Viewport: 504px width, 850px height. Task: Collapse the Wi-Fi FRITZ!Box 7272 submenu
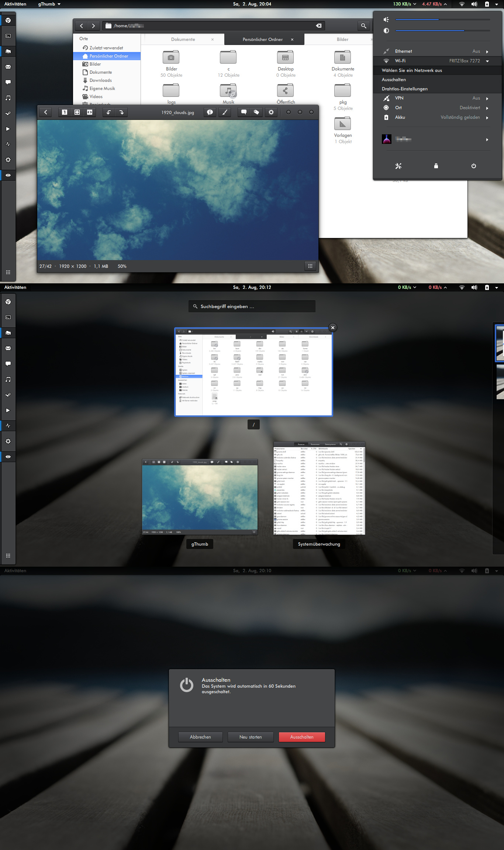(x=487, y=61)
